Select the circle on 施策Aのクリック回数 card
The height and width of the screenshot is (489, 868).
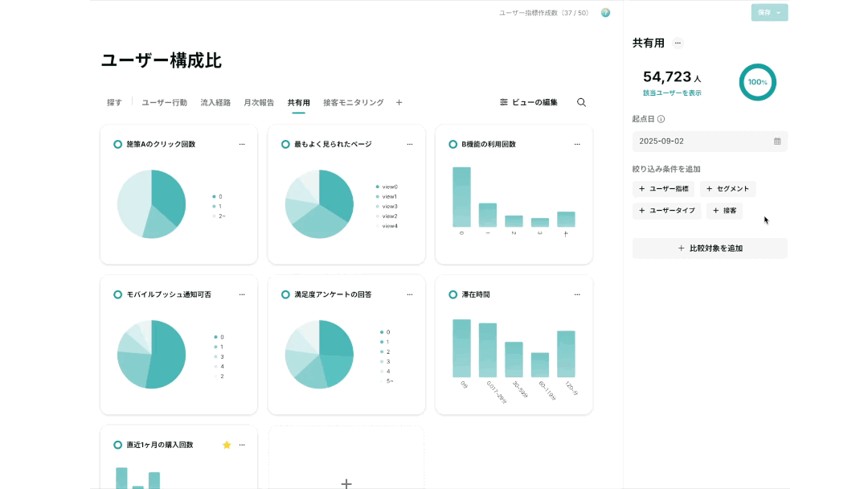(x=117, y=144)
